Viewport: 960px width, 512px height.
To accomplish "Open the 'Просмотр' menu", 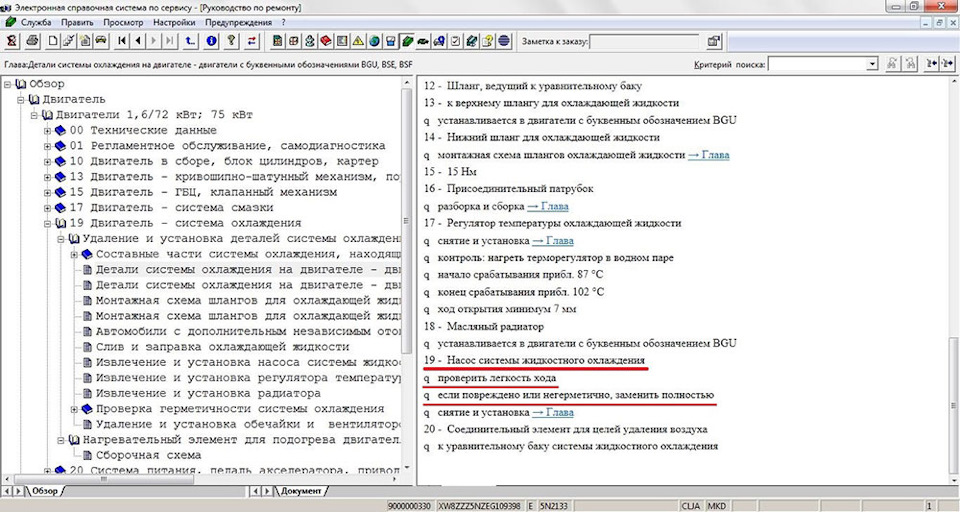I will (x=123, y=22).
